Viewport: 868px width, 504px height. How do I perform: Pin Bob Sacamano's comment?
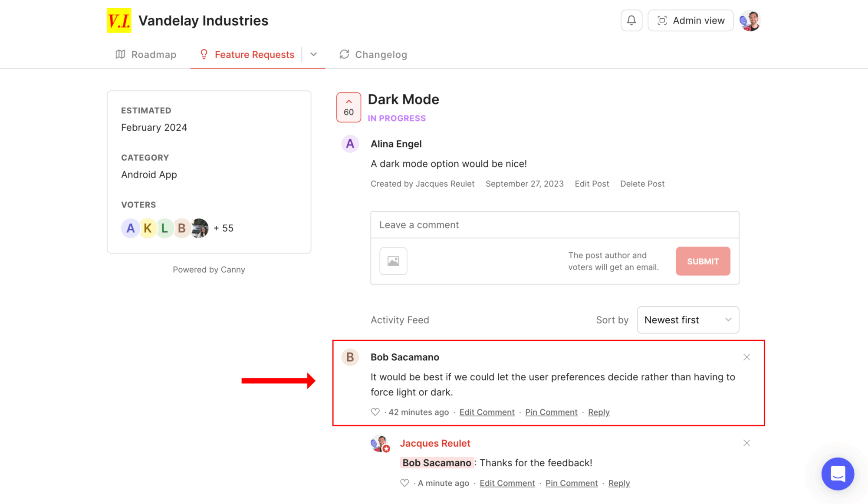(x=551, y=412)
